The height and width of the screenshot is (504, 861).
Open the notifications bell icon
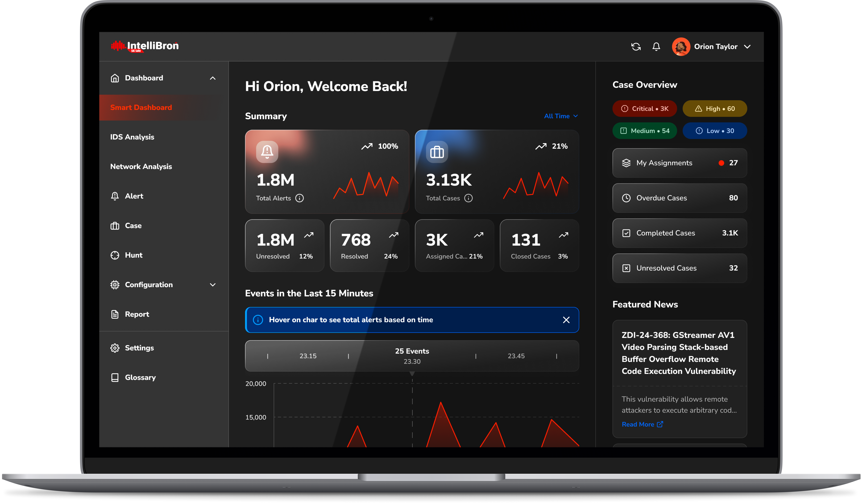click(656, 47)
